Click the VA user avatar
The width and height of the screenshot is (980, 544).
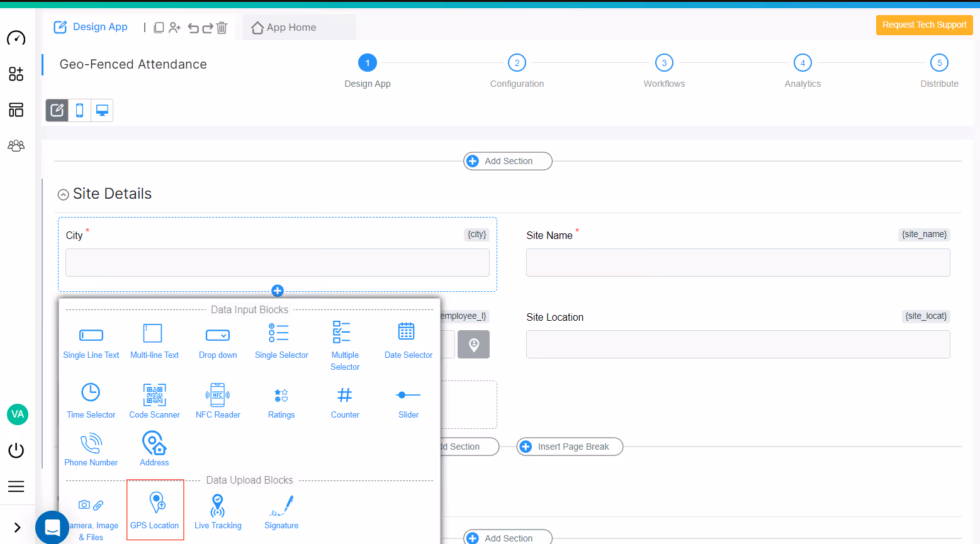[x=18, y=414]
